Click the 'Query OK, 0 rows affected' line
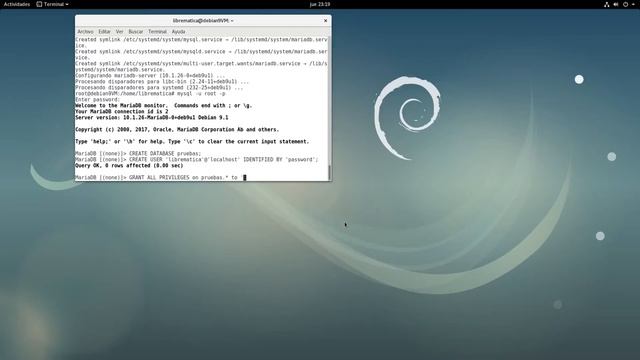This screenshot has width=640, height=360. pyautogui.click(x=129, y=166)
